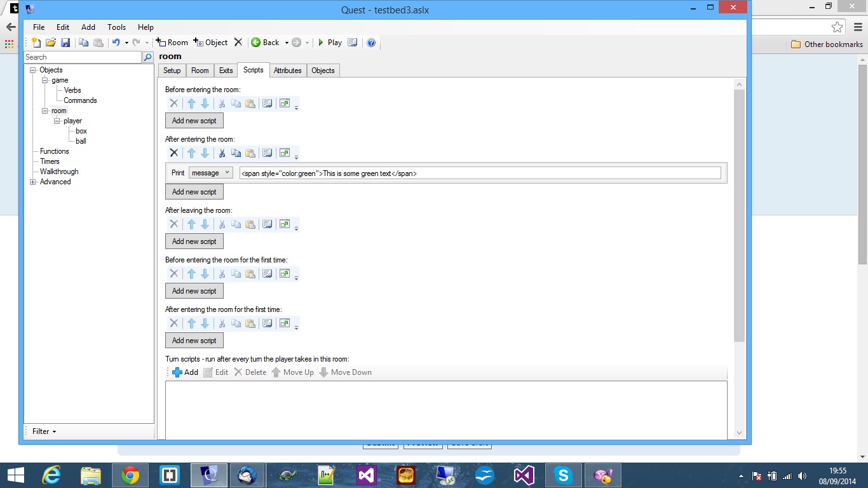Paste a script using the clipboard paste icon
868x488 pixels.
pos(250,152)
